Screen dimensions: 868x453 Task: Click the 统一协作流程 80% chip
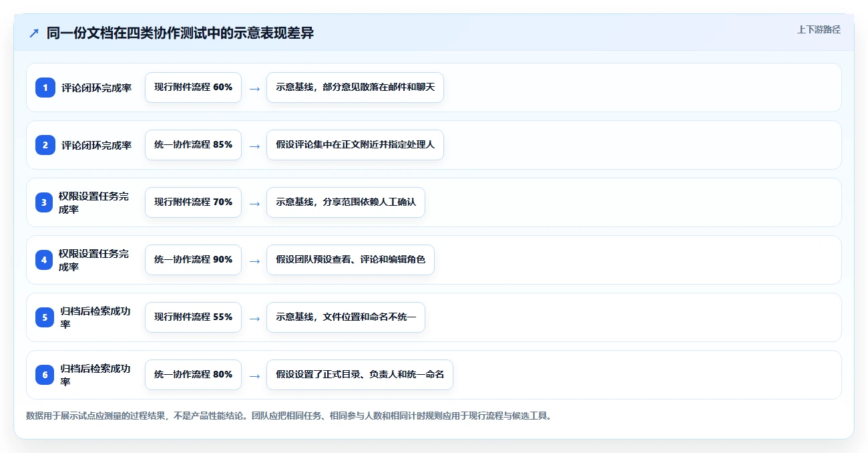pos(193,375)
